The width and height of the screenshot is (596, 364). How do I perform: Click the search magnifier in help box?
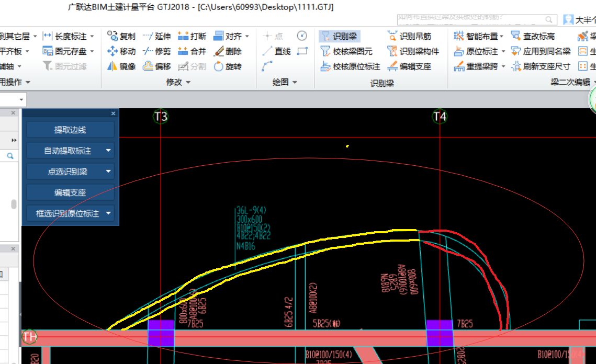[548, 19]
